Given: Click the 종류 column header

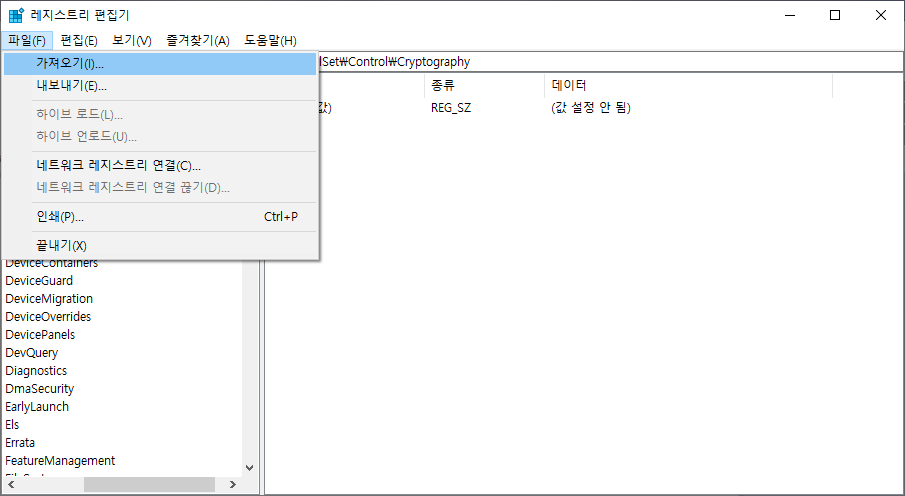Looking at the screenshot, I should tap(484, 85).
